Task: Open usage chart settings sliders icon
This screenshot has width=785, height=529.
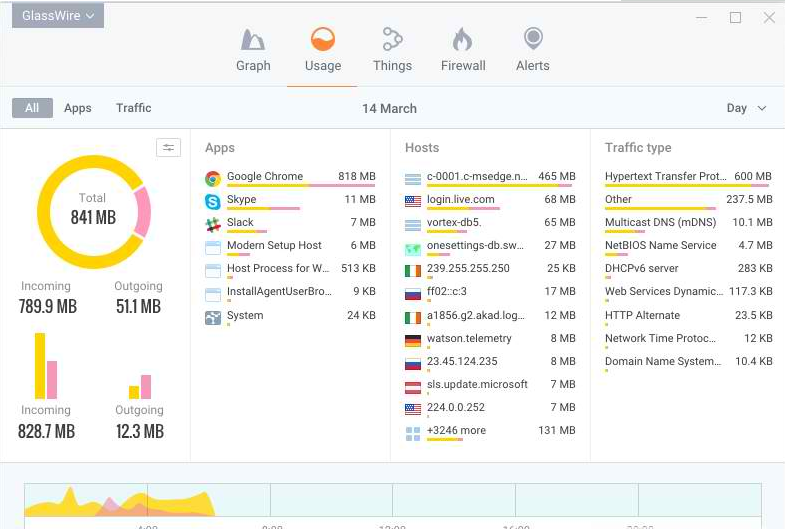Action: (x=168, y=148)
